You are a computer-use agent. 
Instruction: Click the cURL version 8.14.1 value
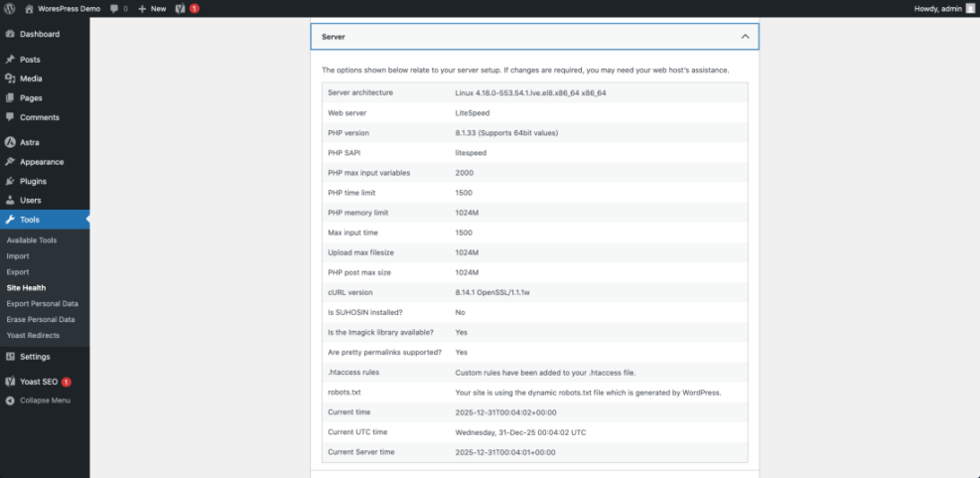(493, 292)
